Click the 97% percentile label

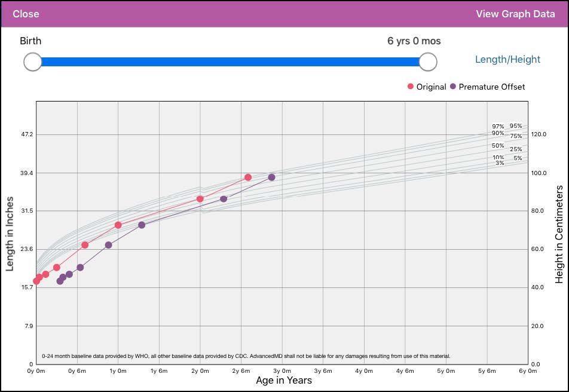498,126
